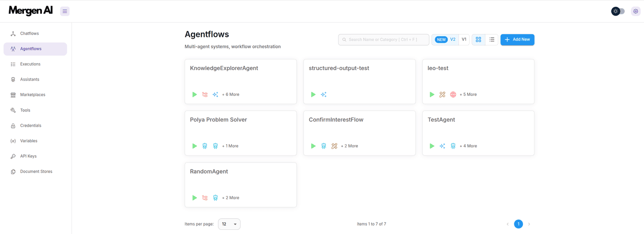644x234 pixels.
Task: Go to next page using right chevron
Action: [529, 224]
